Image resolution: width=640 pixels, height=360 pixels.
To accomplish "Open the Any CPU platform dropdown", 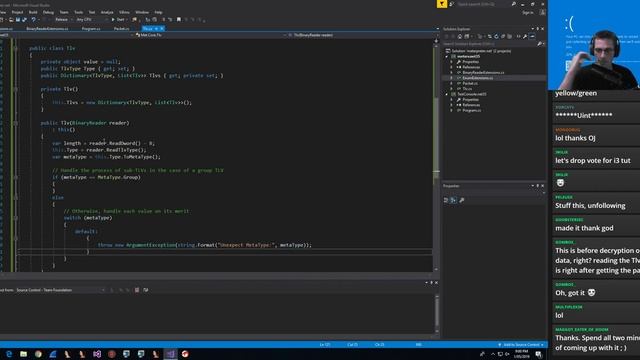I will point(92,20).
